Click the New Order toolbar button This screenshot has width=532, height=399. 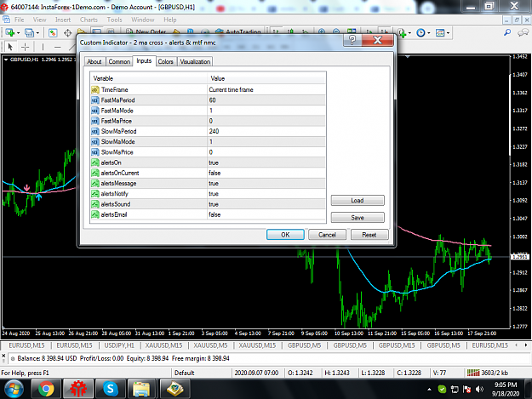point(146,32)
